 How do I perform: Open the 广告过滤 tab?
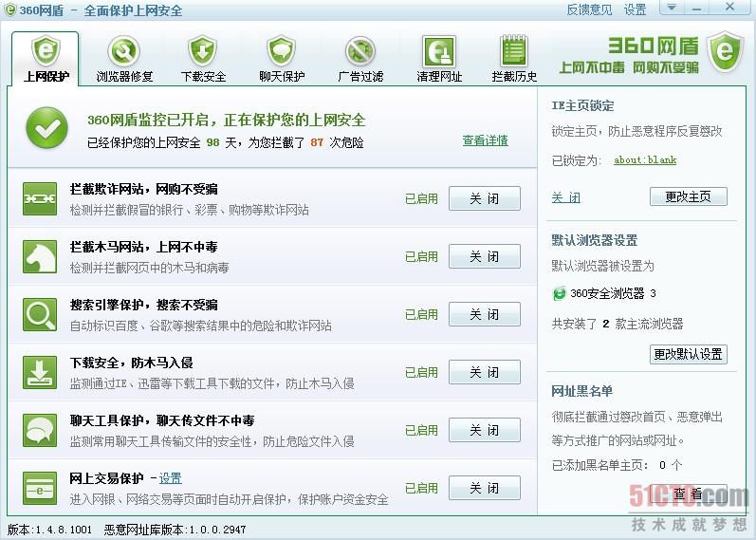[360, 59]
